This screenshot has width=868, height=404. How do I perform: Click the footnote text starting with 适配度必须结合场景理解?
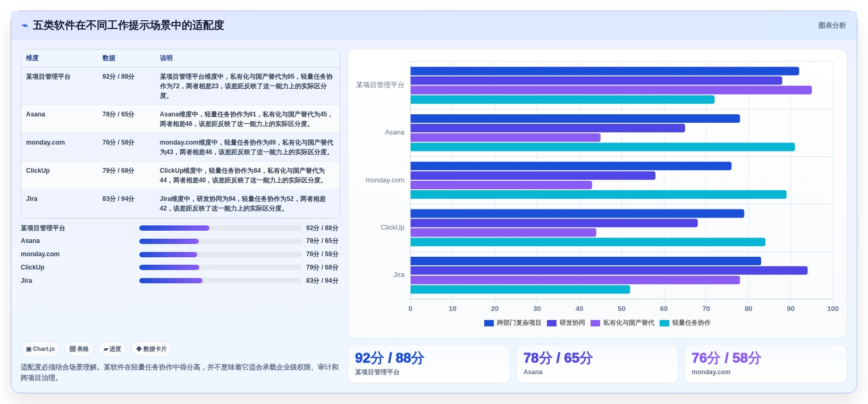(x=180, y=373)
